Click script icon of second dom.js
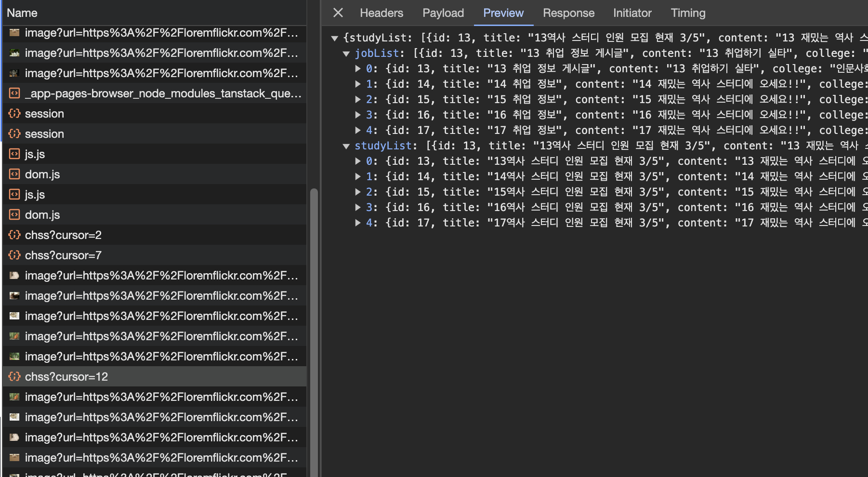This screenshot has height=477, width=868. (14, 214)
